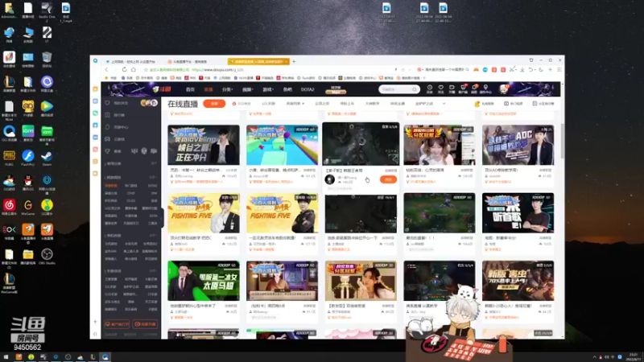Open browser downloads arrow icon
The width and height of the screenshot is (644, 362).
[x=522, y=70]
